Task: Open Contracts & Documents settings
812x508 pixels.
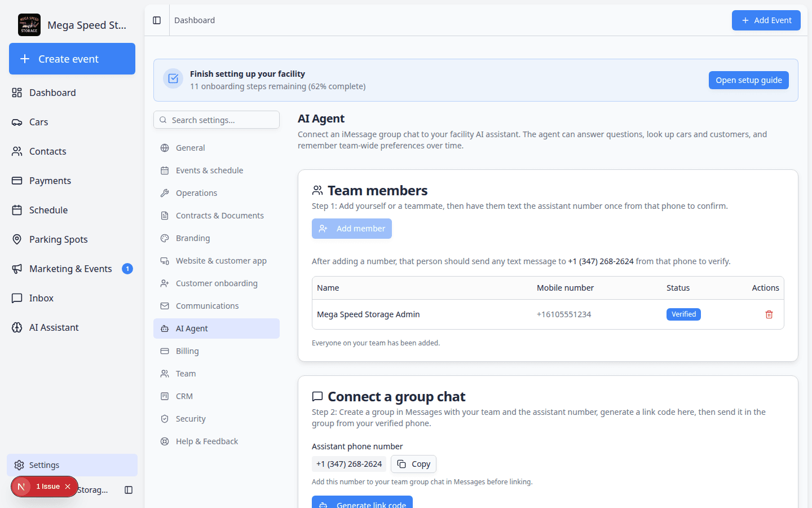Action: (x=217, y=216)
